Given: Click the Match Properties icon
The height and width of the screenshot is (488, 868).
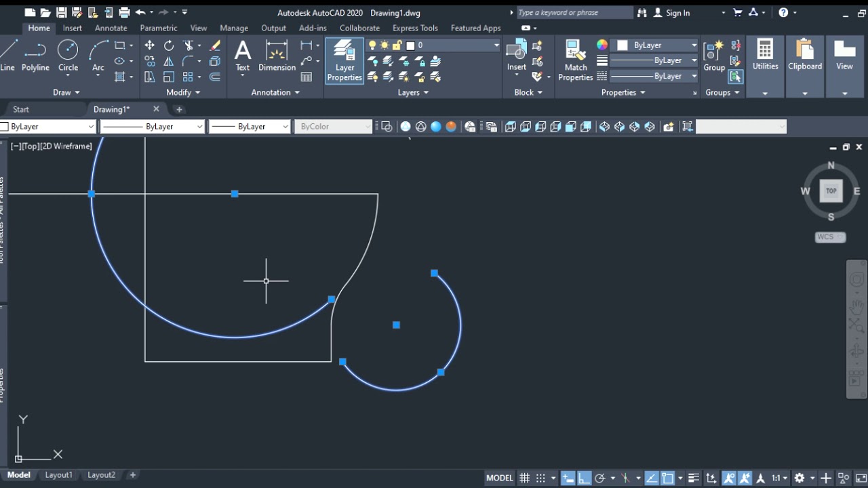Looking at the screenshot, I should click(x=575, y=60).
